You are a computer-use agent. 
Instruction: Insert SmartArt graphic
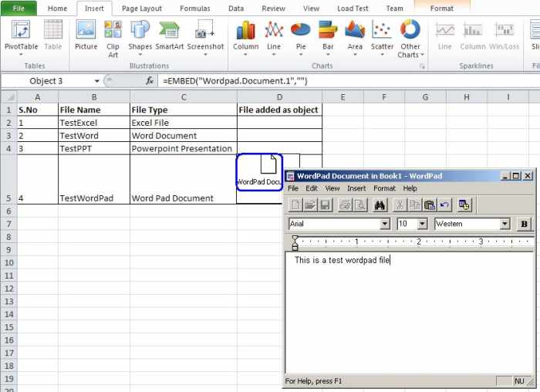(x=169, y=35)
